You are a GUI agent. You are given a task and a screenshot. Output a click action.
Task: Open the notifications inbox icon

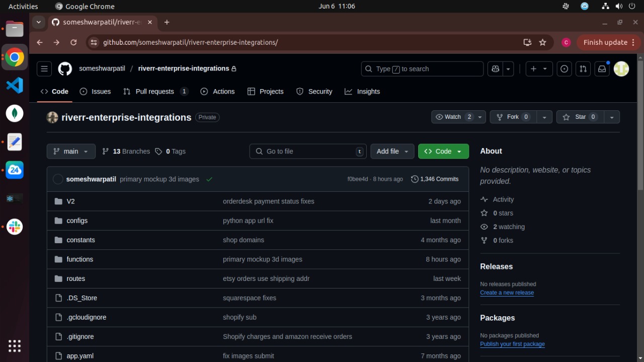(602, 69)
